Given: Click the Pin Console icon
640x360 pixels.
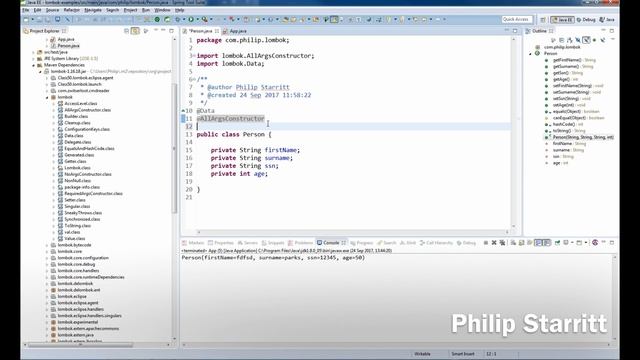Looking at the screenshot, I should pyautogui.click(x=557, y=243).
